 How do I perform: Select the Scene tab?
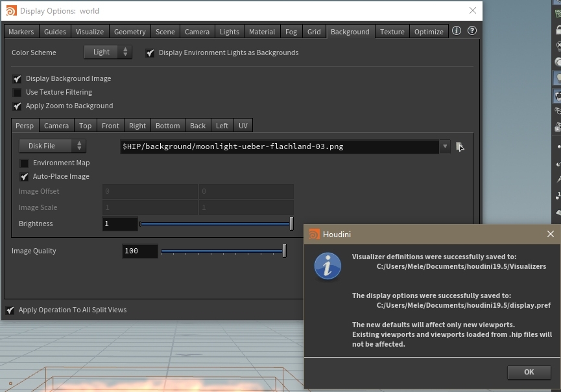click(x=165, y=32)
